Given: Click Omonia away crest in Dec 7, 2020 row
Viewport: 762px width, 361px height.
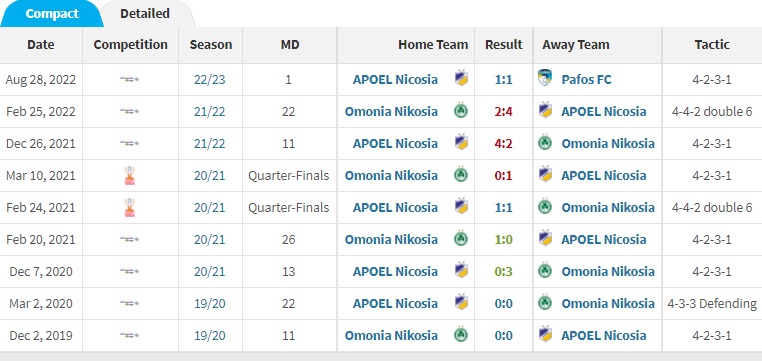Looking at the screenshot, I should point(545,271).
